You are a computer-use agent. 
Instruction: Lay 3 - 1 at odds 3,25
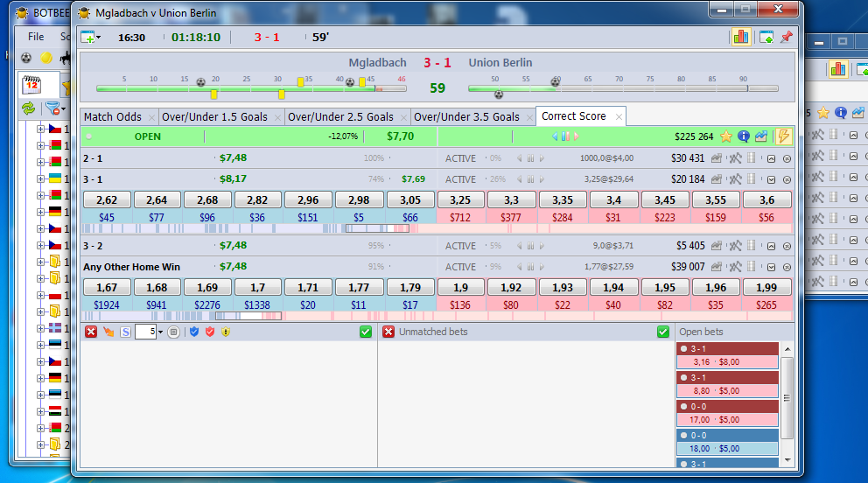(x=460, y=199)
